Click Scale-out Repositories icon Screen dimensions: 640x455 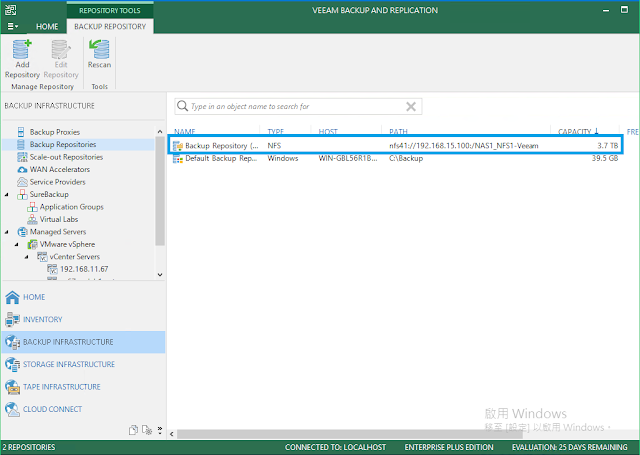tap(22, 157)
